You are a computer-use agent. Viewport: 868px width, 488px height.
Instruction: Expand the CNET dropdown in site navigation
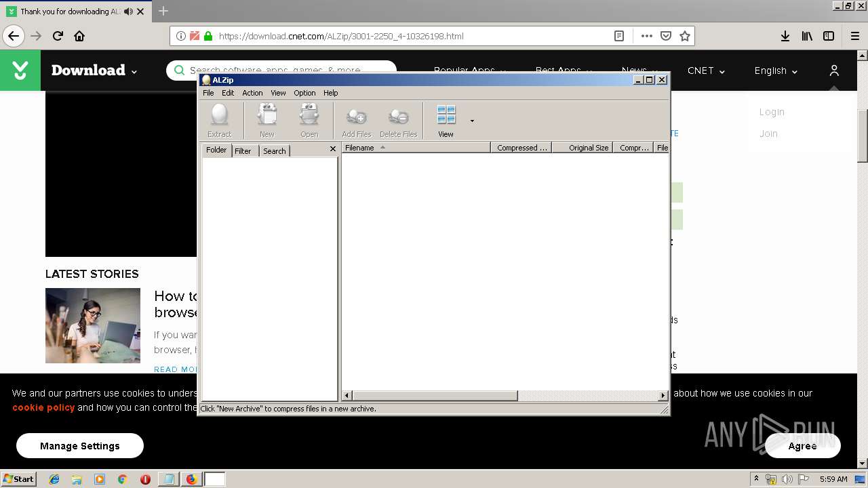click(x=706, y=70)
